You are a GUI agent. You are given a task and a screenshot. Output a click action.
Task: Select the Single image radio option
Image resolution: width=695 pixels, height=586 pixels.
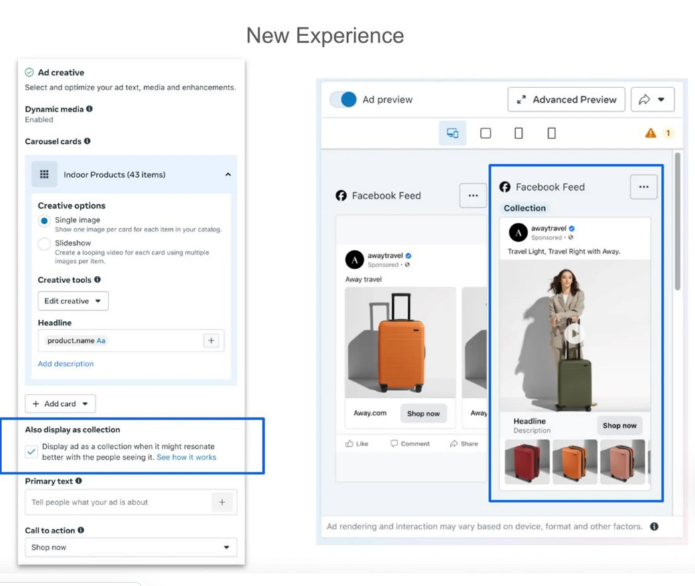point(44,220)
